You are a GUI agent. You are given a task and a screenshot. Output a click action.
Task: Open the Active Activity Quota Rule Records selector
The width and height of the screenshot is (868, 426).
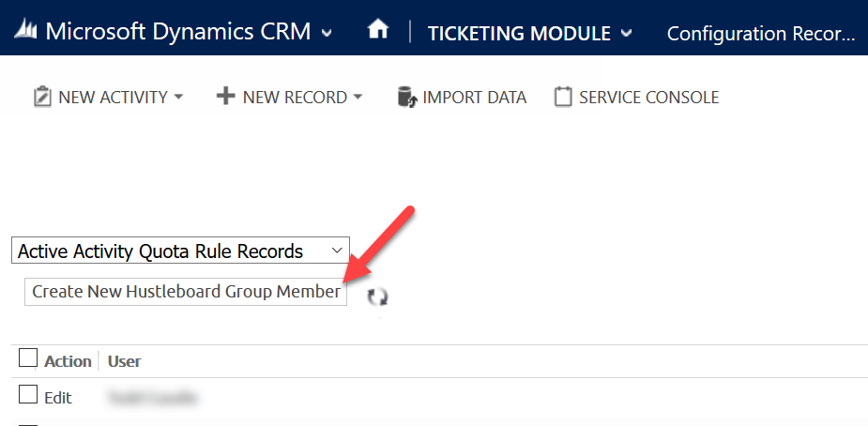point(180,251)
